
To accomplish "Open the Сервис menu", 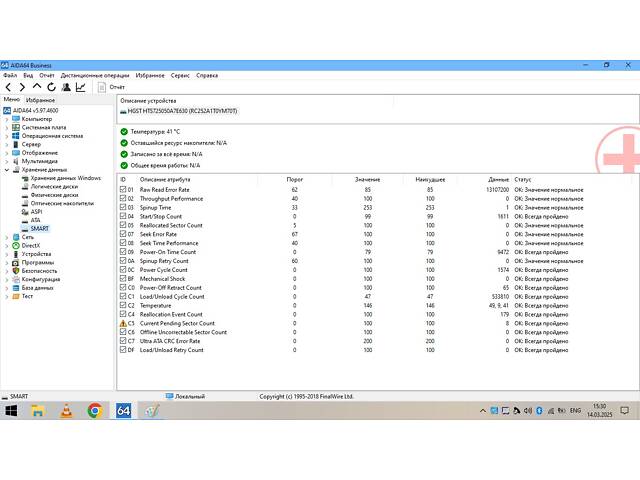I will (180, 76).
